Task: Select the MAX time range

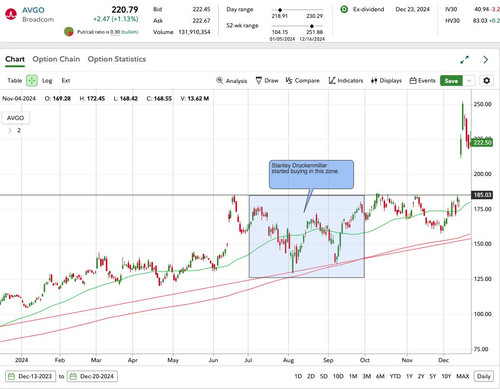Action: (463, 376)
